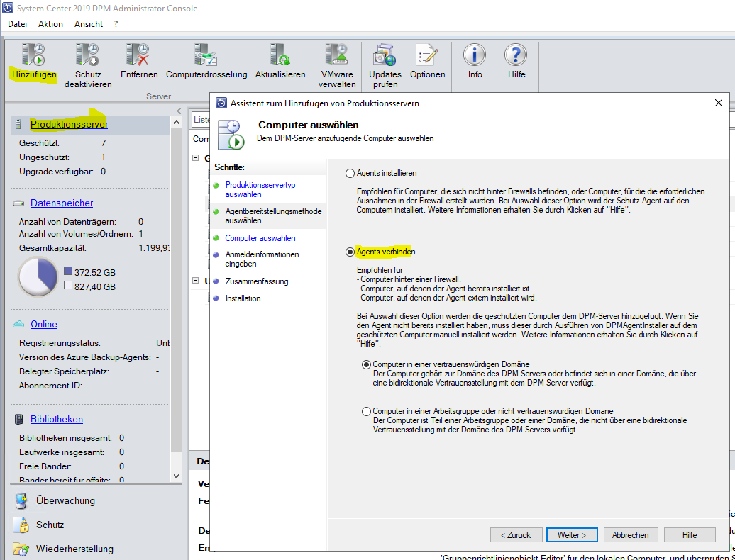The image size is (735, 560).
Task: Click the Zurück button
Action: [516, 534]
